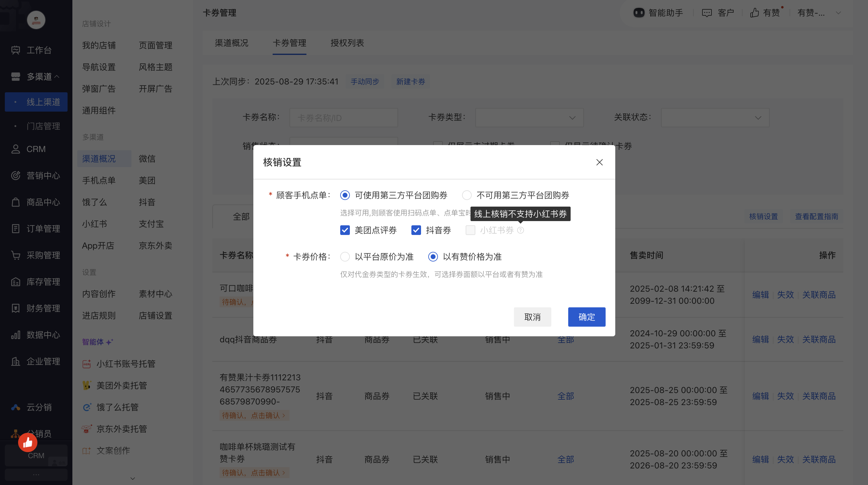Click the 小红书账号托管 agent icon
868x485 pixels.
pyautogui.click(x=87, y=364)
